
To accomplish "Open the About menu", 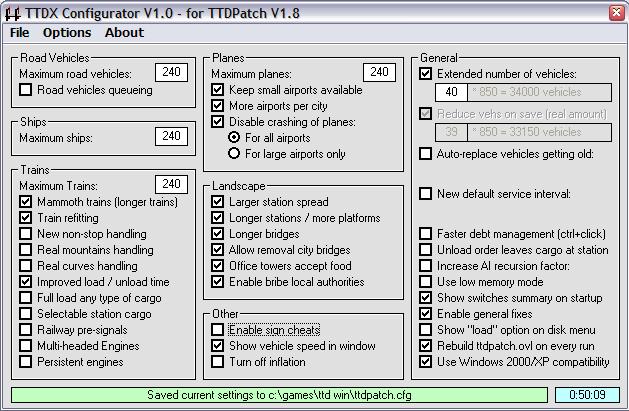I will point(124,32).
